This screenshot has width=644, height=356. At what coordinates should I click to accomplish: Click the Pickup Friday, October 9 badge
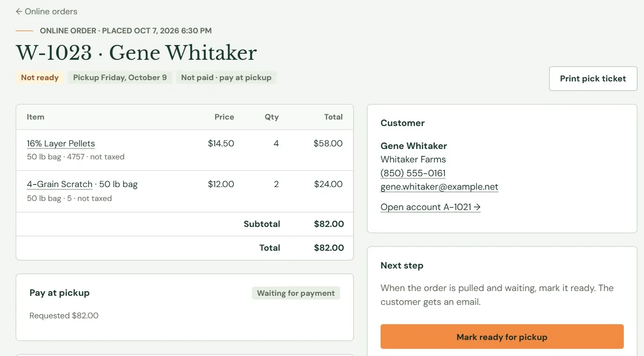(120, 78)
